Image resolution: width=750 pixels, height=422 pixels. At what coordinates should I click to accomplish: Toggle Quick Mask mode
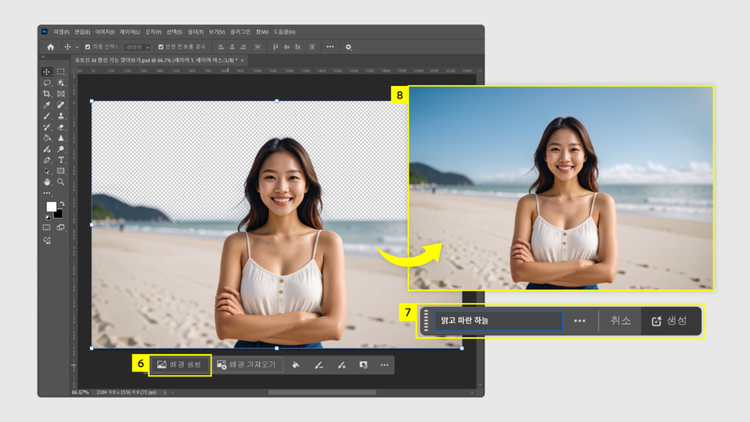tap(47, 228)
